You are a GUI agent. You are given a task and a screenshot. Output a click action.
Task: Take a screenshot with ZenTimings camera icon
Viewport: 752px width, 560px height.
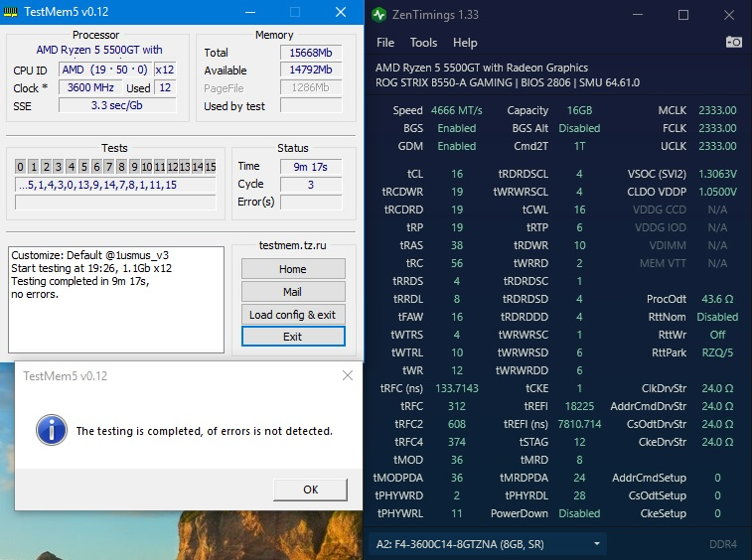pos(734,42)
